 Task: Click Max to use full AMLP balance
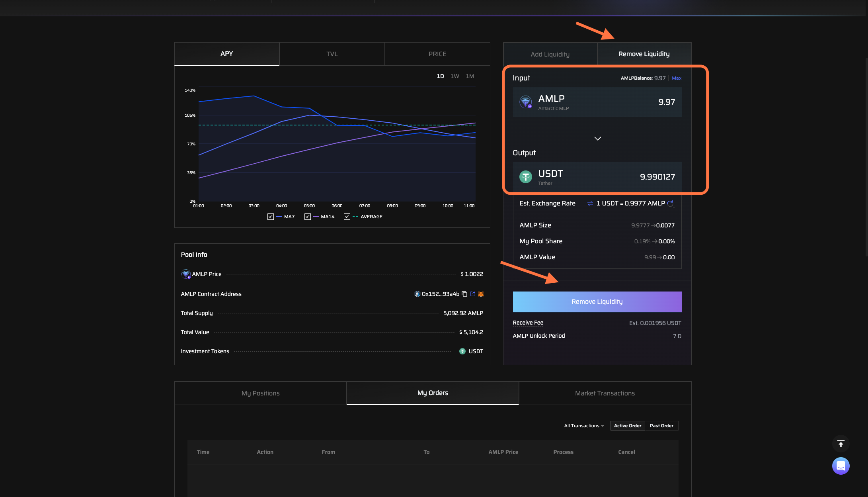(x=677, y=78)
